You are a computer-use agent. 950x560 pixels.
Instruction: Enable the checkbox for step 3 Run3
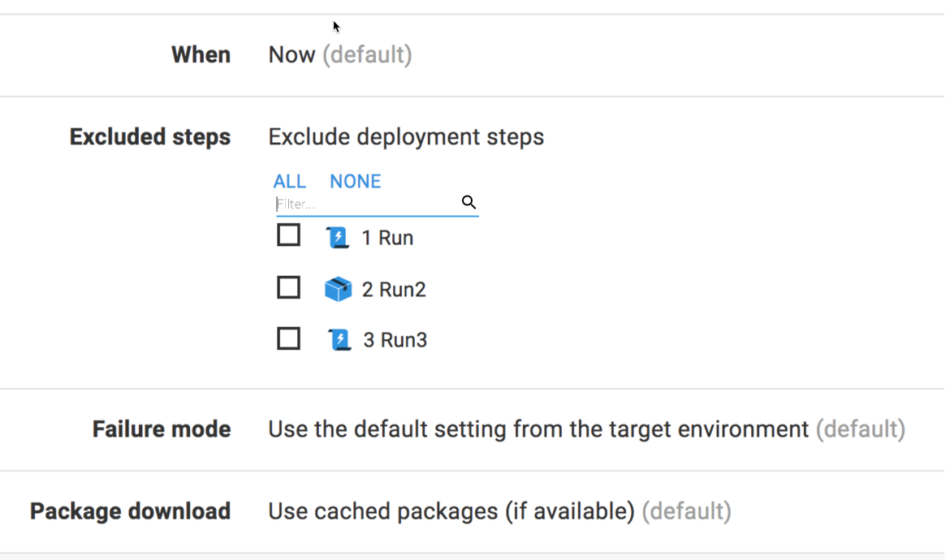[288, 339]
